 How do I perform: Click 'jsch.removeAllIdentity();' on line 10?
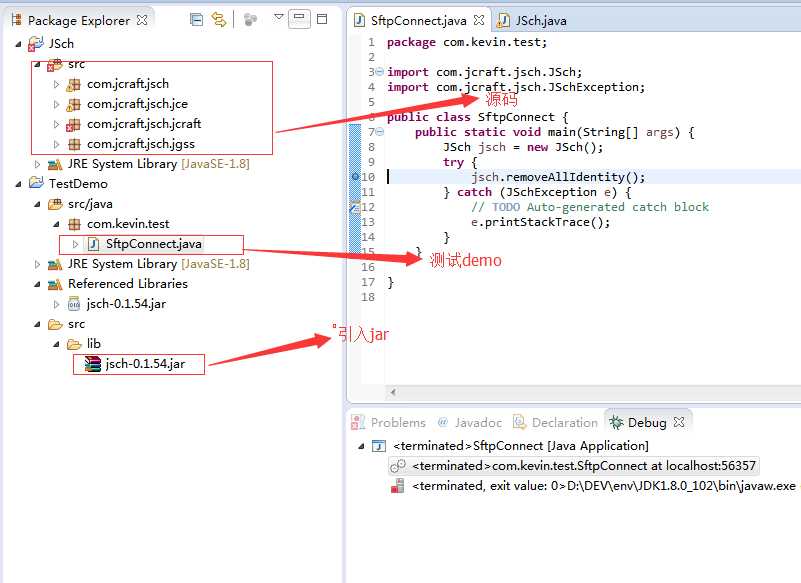tap(558, 177)
